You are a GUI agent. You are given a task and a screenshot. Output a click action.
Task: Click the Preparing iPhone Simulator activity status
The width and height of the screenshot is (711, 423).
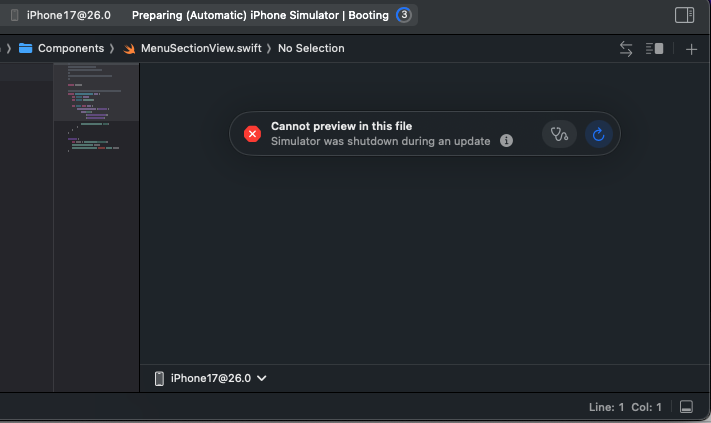tap(260, 15)
